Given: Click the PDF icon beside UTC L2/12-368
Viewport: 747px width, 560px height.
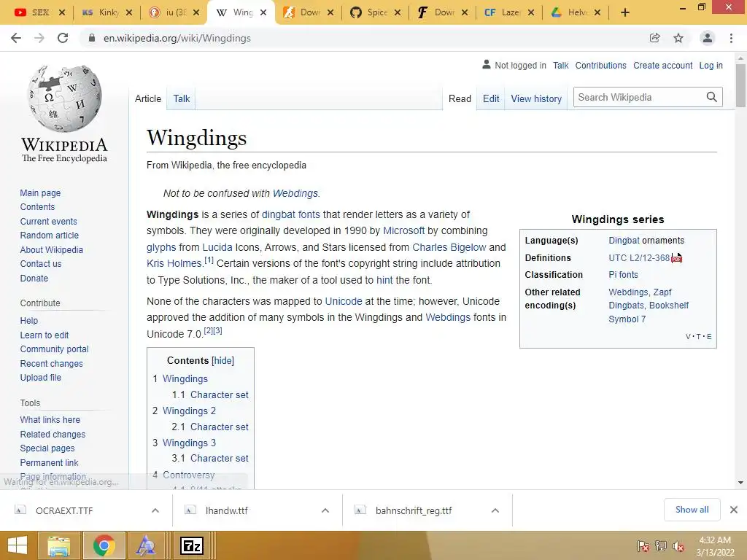Looking at the screenshot, I should [676, 258].
